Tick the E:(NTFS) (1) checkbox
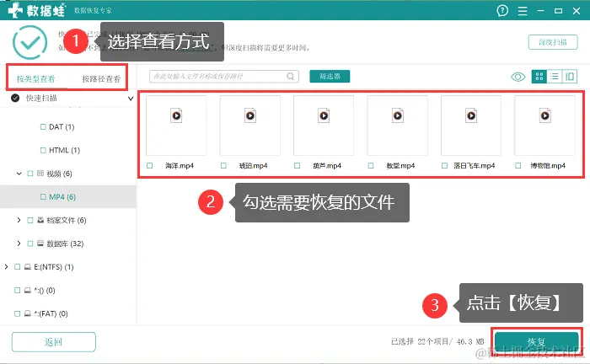 (x=17, y=267)
